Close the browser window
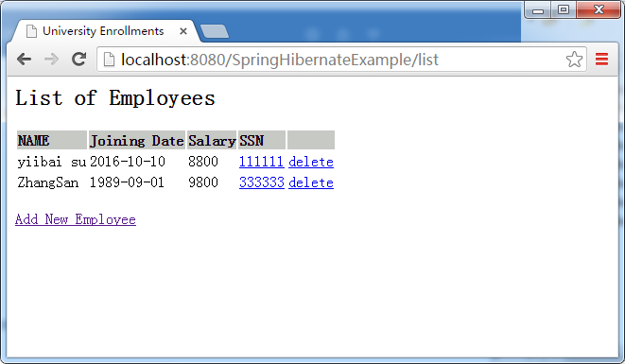This screenshot has height=364, width=625. (599, 9)
